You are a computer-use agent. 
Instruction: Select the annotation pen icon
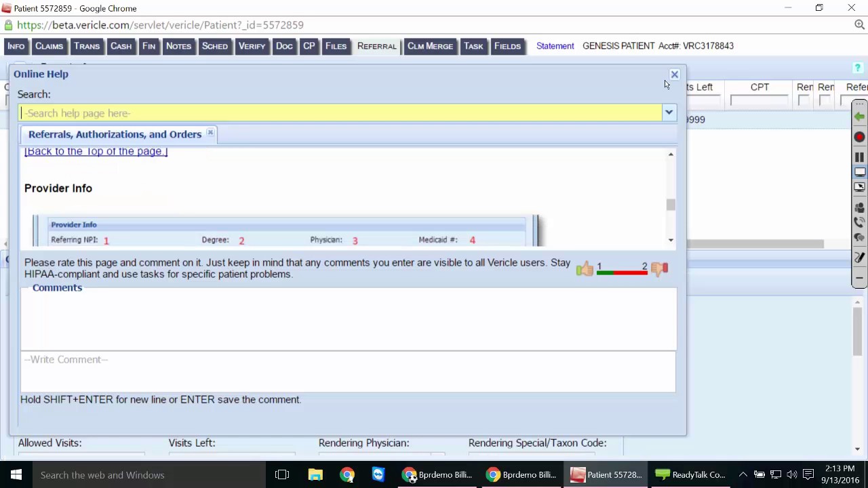pyautogui.click(x=859, y=258)
